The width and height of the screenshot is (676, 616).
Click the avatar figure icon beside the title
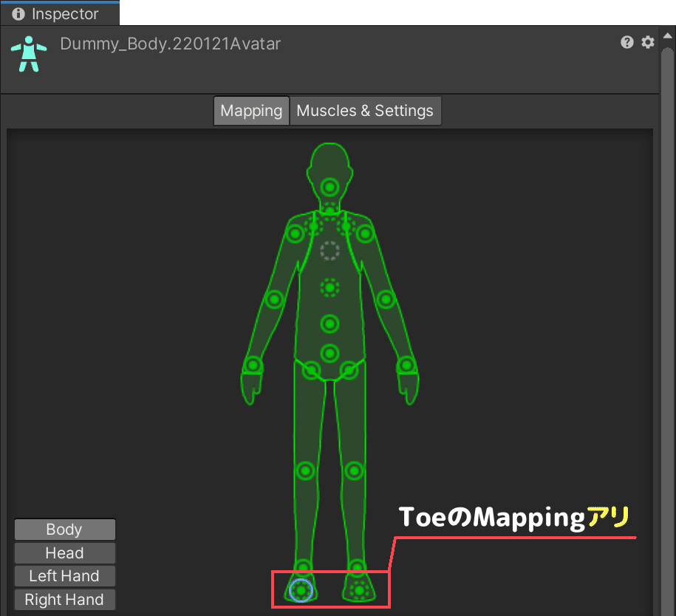click(x=28, y=53)
